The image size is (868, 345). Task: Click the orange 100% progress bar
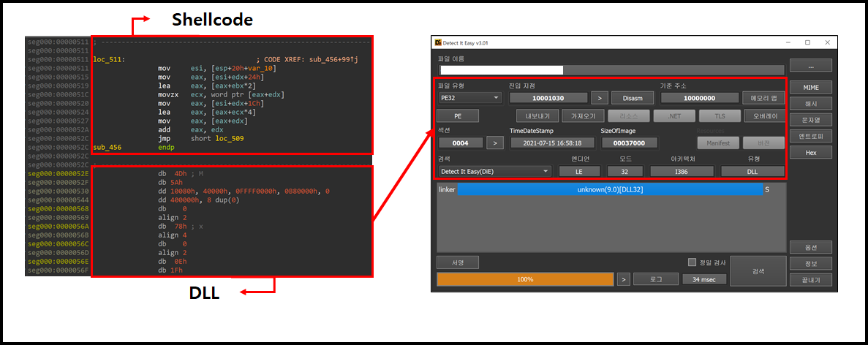525,279
